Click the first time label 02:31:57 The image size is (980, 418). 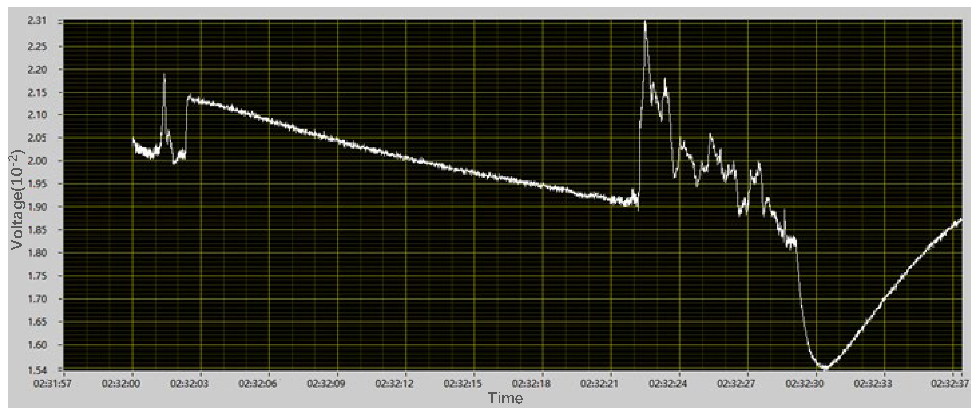click(x=53, y=384)
